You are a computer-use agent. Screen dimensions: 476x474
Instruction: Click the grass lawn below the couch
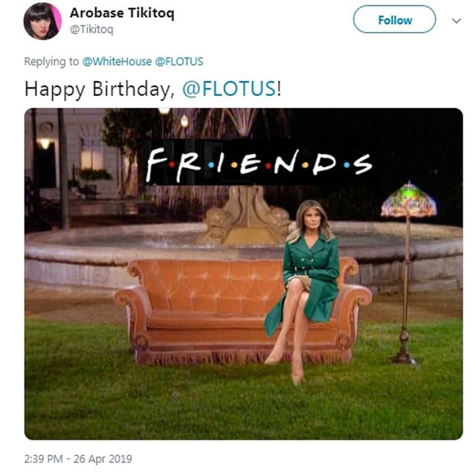[x=243, y=404]
